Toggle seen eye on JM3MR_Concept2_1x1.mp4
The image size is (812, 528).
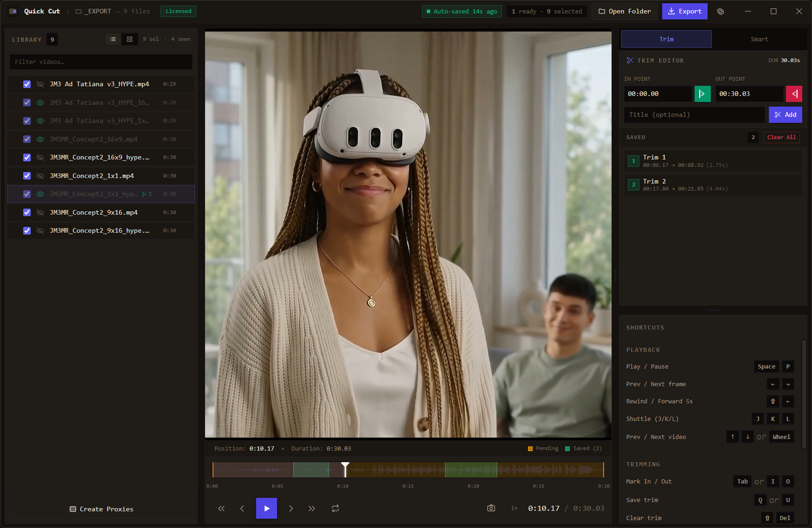(x=40, y=176)
